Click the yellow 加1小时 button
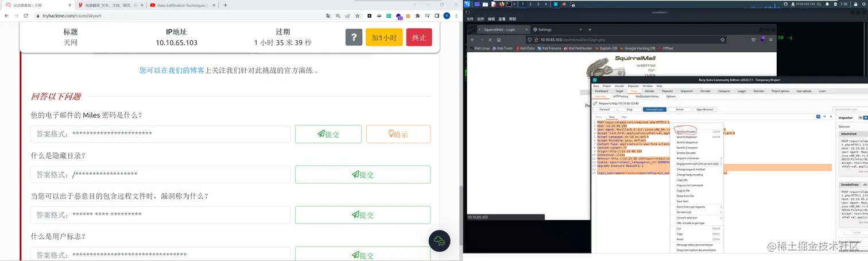868x261 pixels. pyautogui.click(x=384, y=37)
